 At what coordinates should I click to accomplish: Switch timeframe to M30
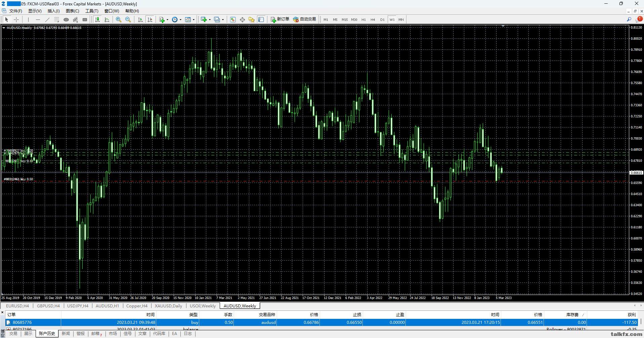[x=354, y=20]
